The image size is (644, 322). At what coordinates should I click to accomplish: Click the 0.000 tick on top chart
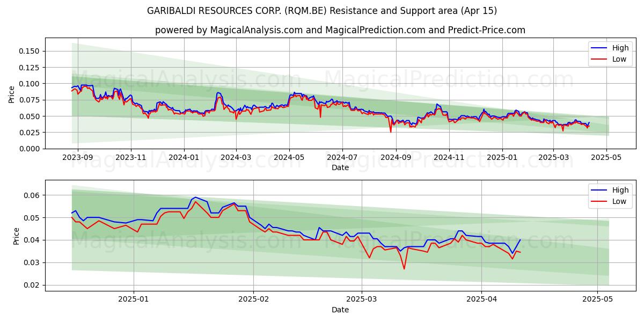(x=30, y=149)
